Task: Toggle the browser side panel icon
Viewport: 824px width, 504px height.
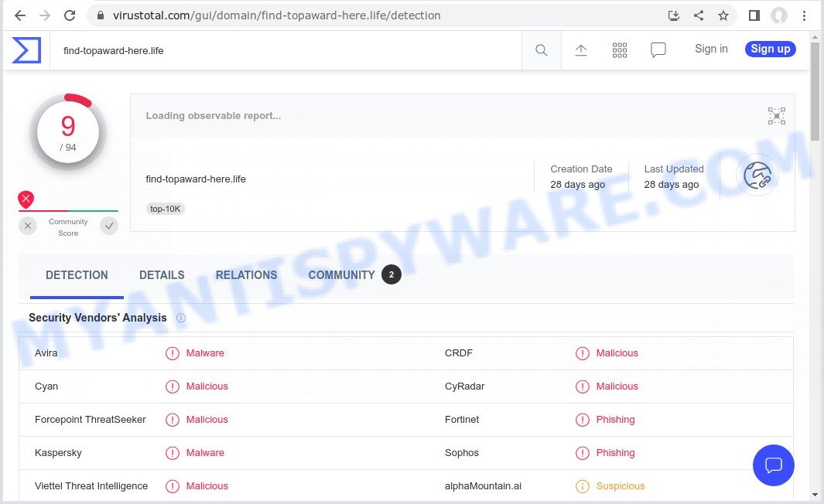Action: (754, 15)
